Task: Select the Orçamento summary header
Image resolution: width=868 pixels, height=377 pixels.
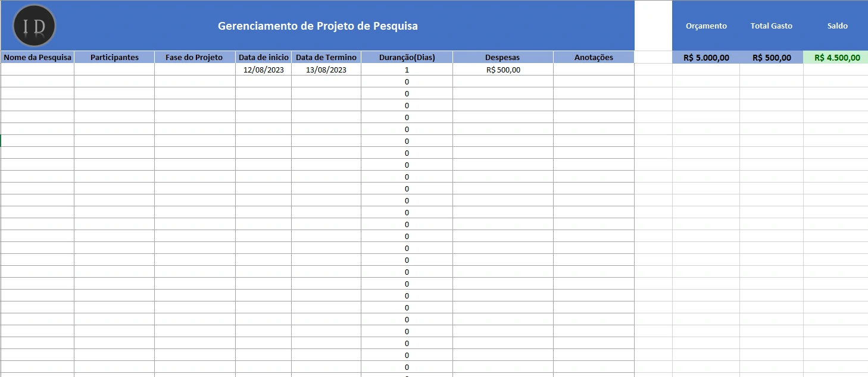Action: 706,26
